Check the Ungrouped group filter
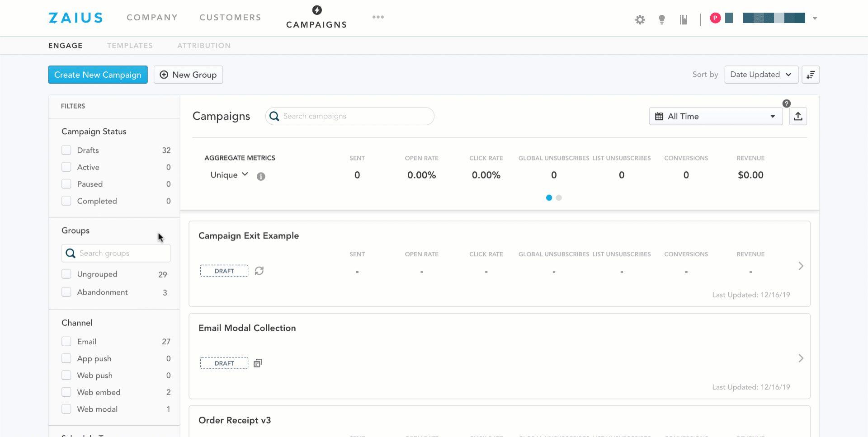The image size is (868, 437). tap(66, 274)
